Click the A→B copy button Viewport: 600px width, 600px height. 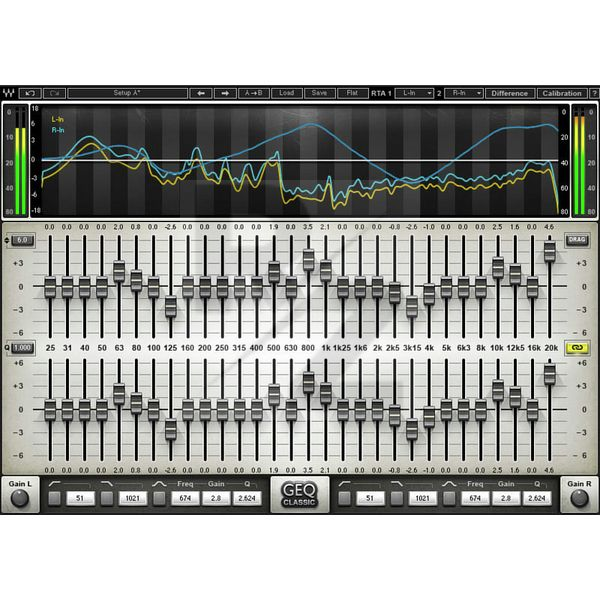tap(254, 93)
